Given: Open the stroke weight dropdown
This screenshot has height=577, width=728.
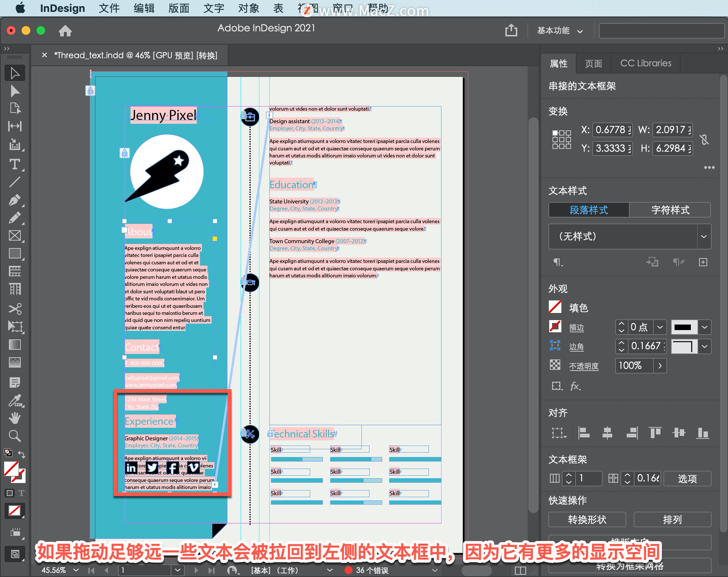Looking at the screenshot, I should point(660,327).
